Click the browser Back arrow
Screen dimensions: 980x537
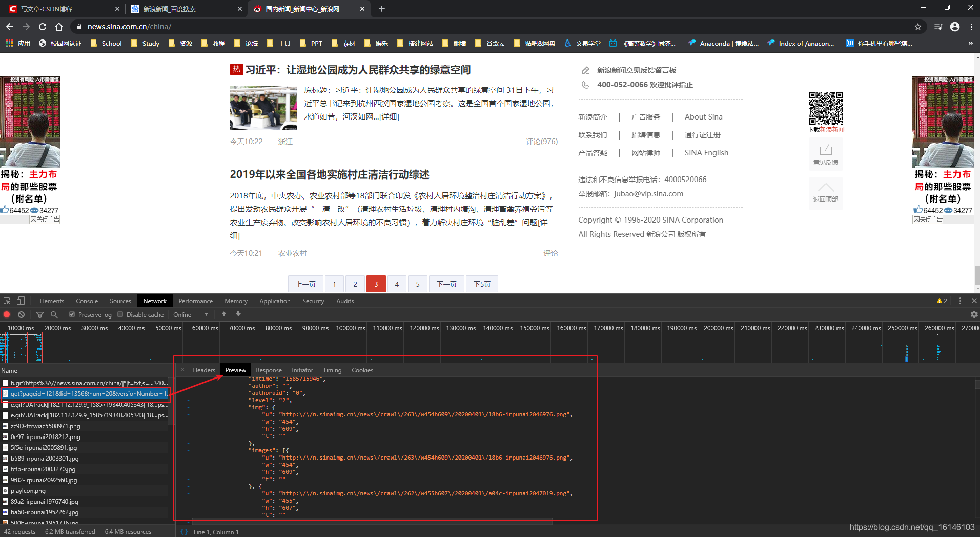10,27
